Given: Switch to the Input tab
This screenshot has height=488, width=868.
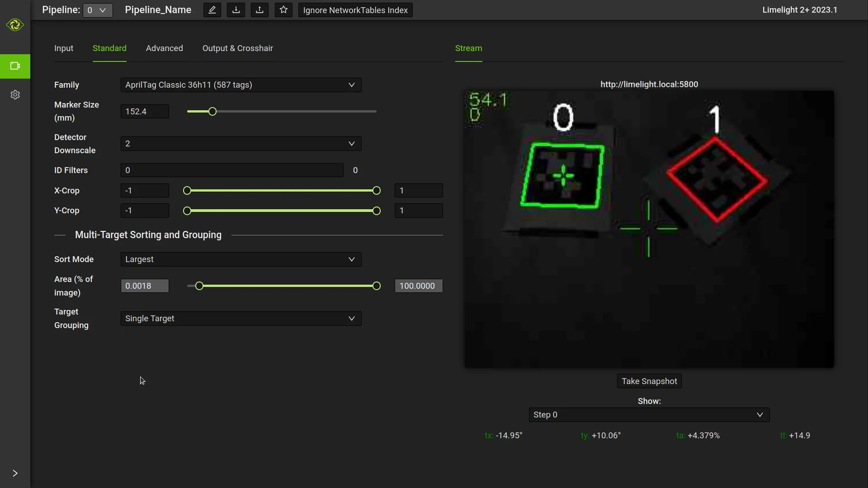Looking at the screenshot, I should [64, 48].
